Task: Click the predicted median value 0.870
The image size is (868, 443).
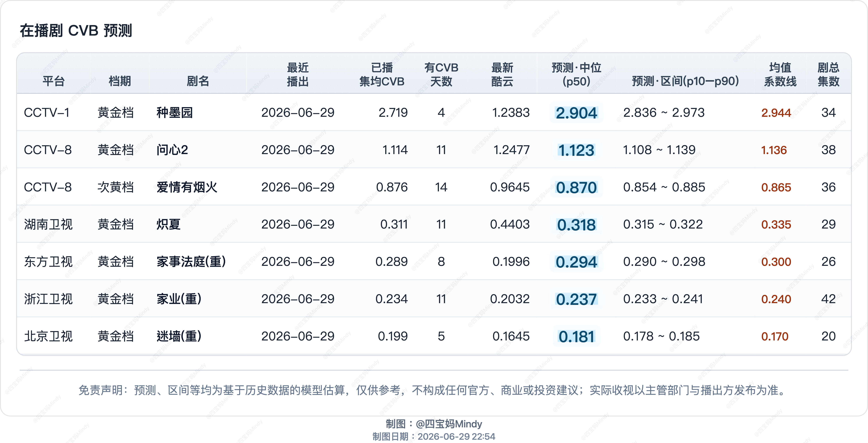Action: (x=576, y=188)
